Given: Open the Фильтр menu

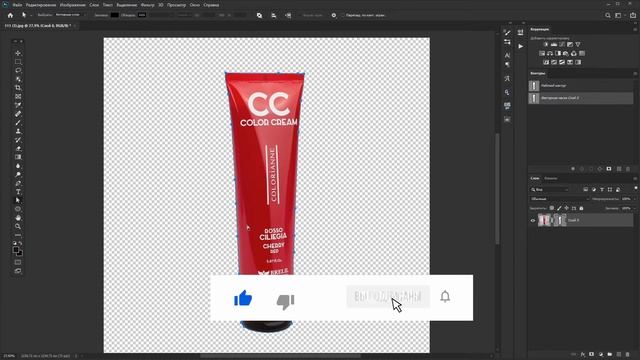Looking at the screenshot, I should [147, 5].
